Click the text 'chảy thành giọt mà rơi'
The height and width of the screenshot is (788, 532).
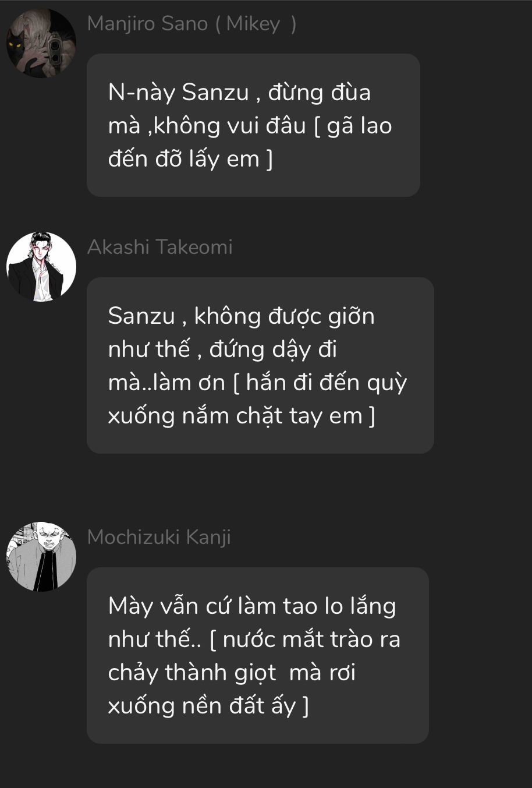point(232,673)
